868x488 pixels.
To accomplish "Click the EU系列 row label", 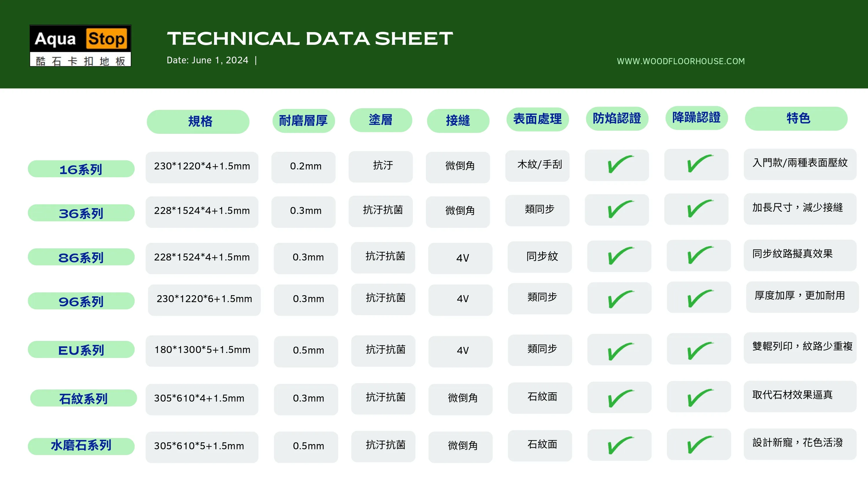I will pyautogui.click(x=81, y=350).
